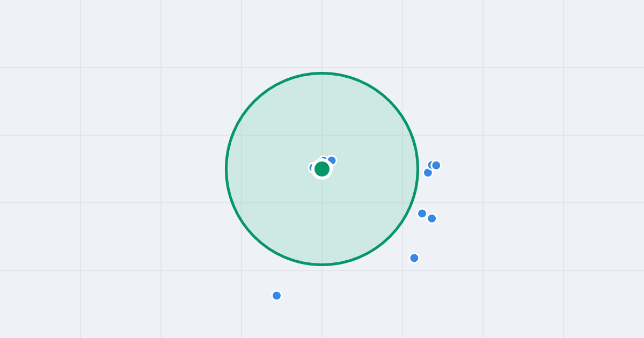644x338 pixels.
Task: Select the bottom-most blue dot below the circle
Action: point(276,296)
